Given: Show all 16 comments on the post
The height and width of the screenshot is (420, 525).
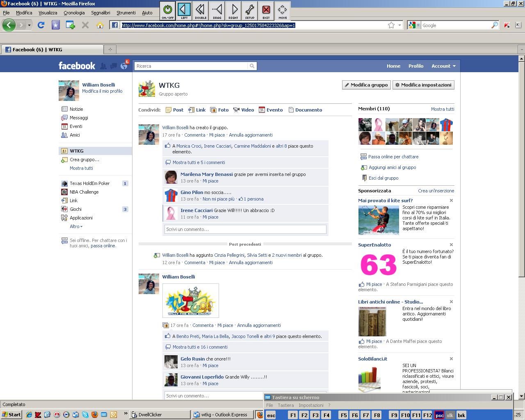Looking at the screenshot, I should 200,347.
